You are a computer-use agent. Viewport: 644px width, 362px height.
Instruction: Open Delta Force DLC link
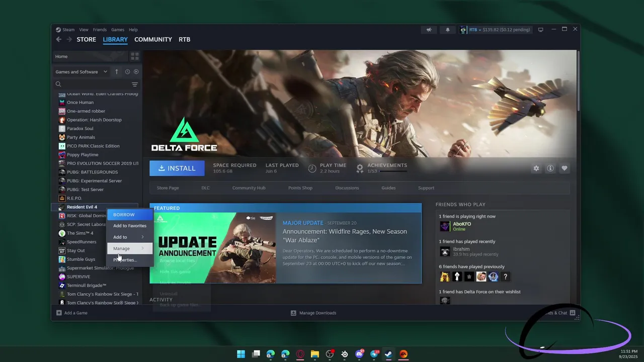205,188
